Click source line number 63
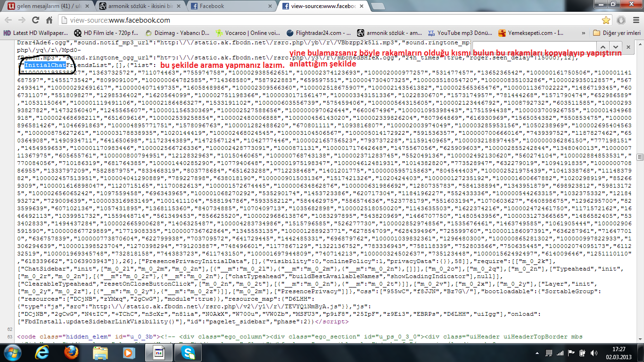The image size is (644, 362). click(x=9, y=337)
